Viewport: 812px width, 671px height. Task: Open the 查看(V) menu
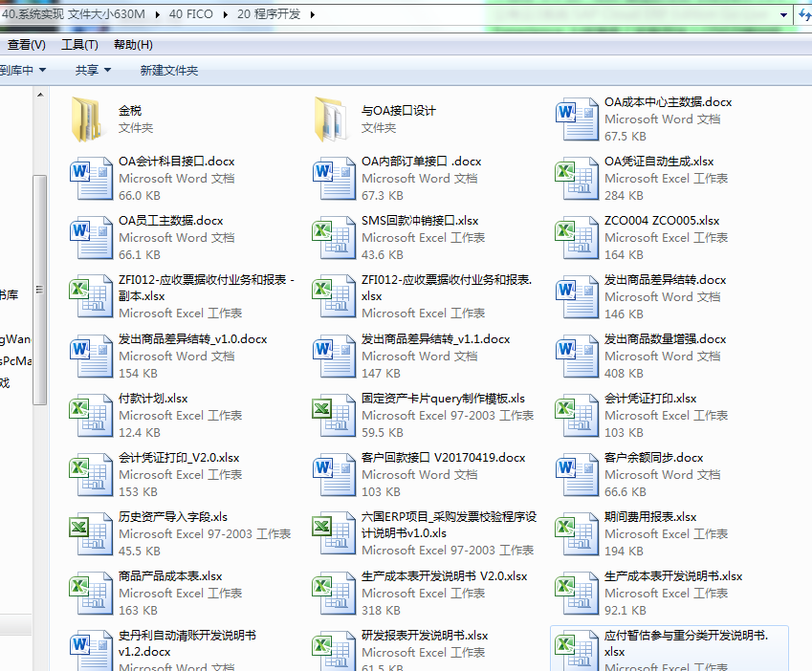click(26, 45)
